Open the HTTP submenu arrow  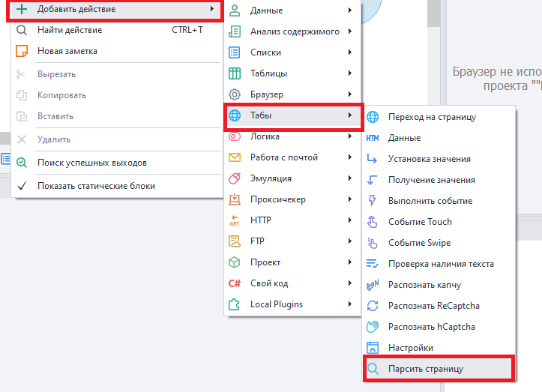click(x=350, y=220)
